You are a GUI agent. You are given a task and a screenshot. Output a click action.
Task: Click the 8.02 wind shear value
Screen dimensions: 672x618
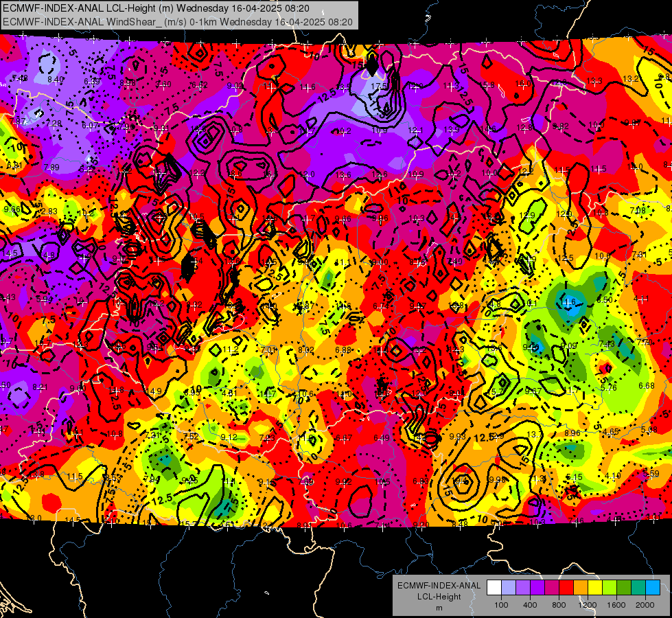(x=306, y=350)
